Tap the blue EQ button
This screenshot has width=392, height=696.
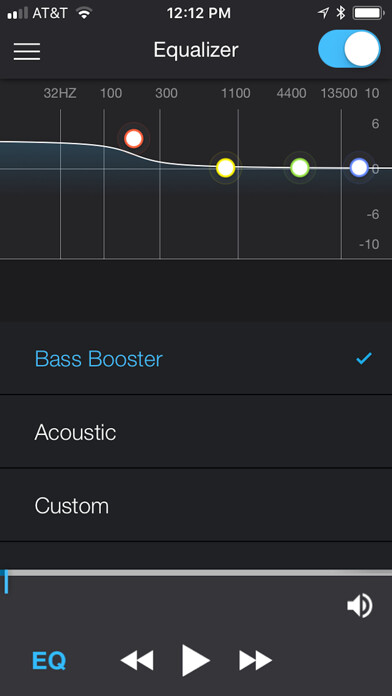click(49, 660)
